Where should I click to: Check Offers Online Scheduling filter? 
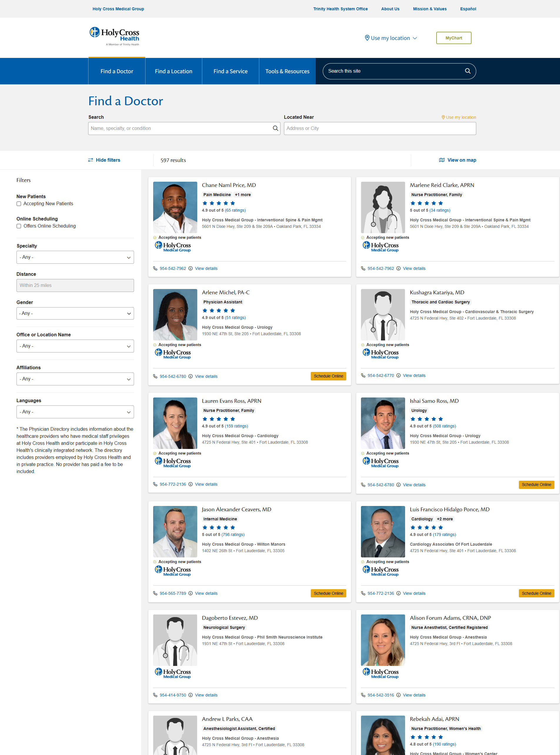[x=19, y=226]
